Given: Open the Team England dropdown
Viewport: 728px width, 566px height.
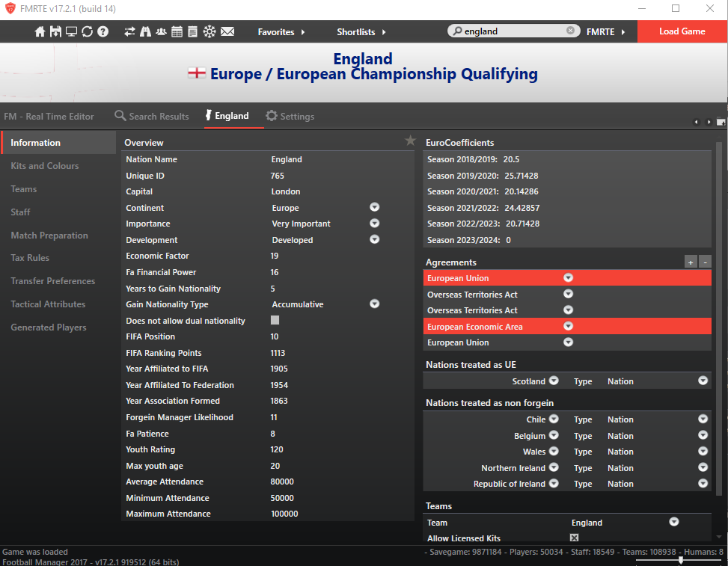Looking at the screenshot, I should pos(674,522).
